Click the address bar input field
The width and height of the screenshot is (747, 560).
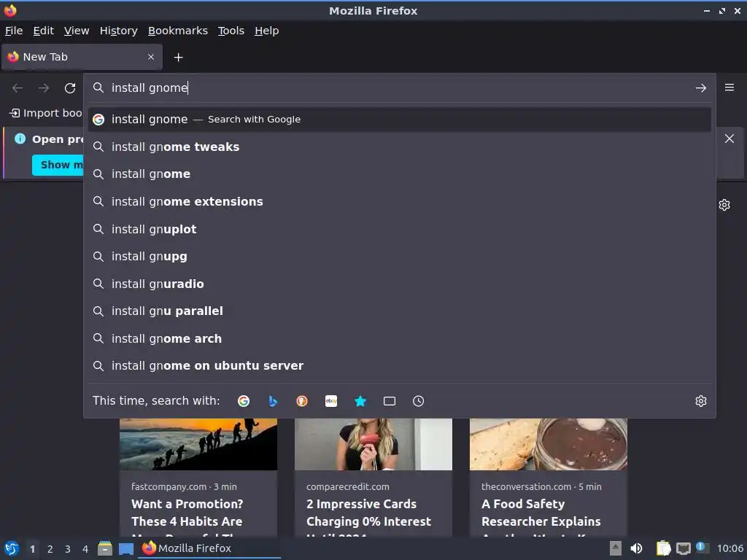pyautogui.click(x=400, y=88)
